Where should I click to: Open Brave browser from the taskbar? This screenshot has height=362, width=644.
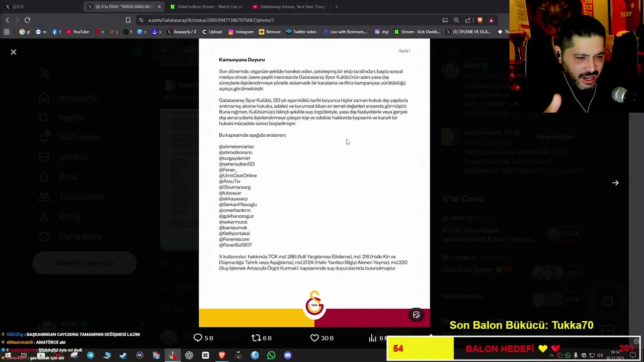222,355
